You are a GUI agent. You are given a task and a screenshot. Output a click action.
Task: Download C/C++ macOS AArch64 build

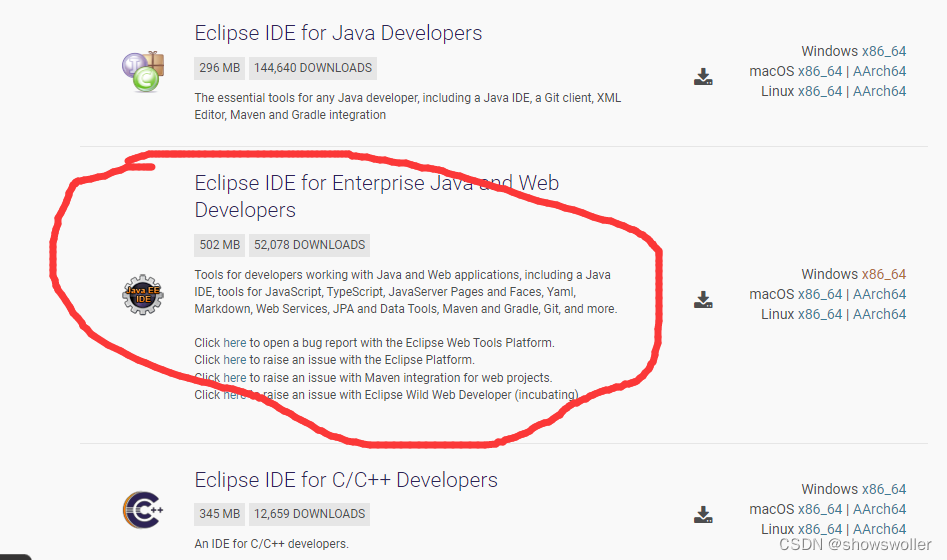click(879, 509)
